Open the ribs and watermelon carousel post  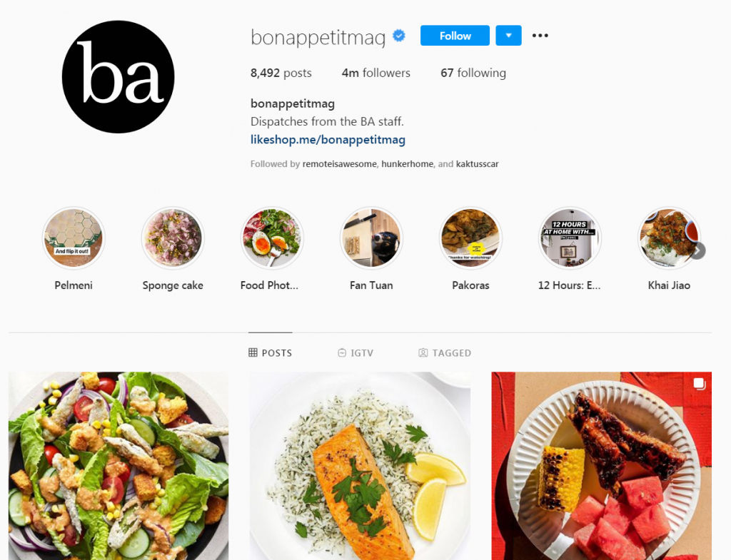click(601, 466)
